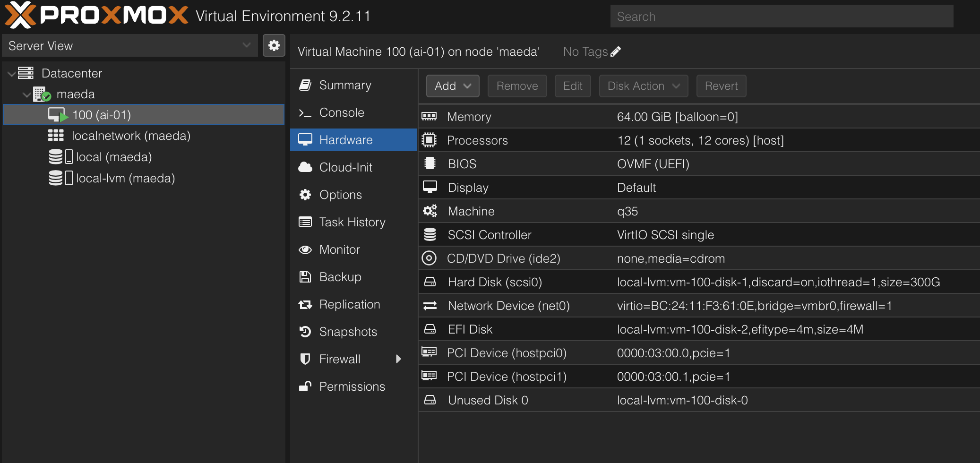The height and width of the screenshot is (463, 980).
Task: Select localnetwork (maeda) in tree
Action: click(x=131, y=136)
